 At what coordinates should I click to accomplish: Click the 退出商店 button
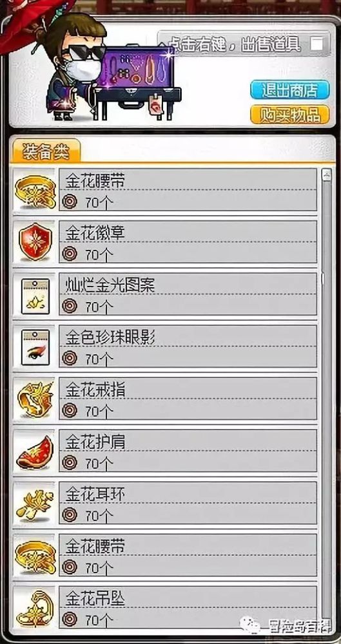290,90
